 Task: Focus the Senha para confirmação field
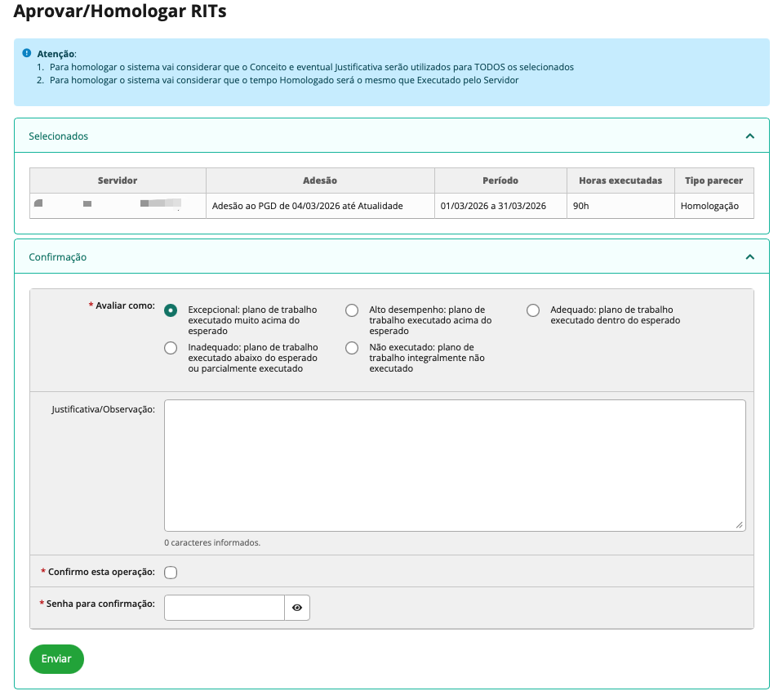(225, 608)
